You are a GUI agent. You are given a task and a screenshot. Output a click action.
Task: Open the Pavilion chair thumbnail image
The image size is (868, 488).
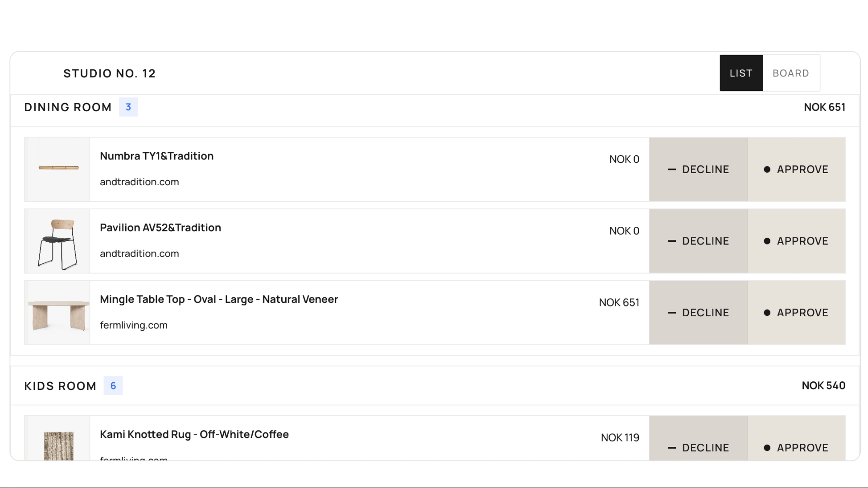(x=59, y=241)
